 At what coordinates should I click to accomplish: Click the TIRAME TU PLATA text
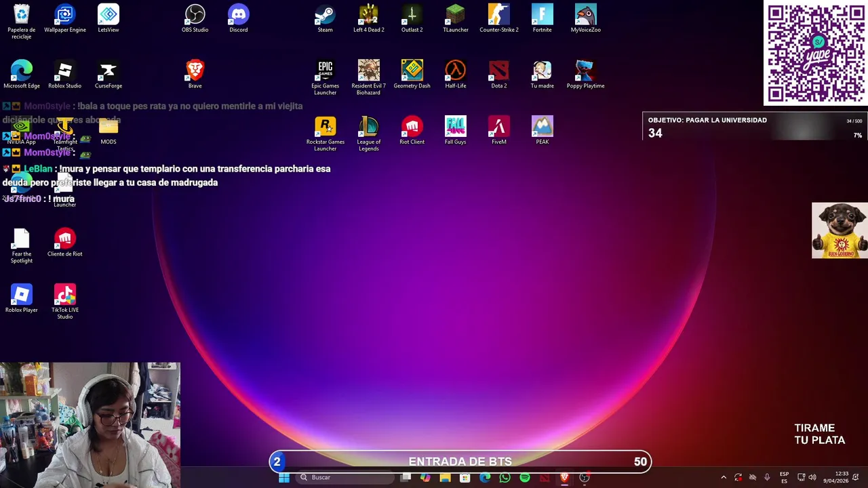tap(819, 434)
